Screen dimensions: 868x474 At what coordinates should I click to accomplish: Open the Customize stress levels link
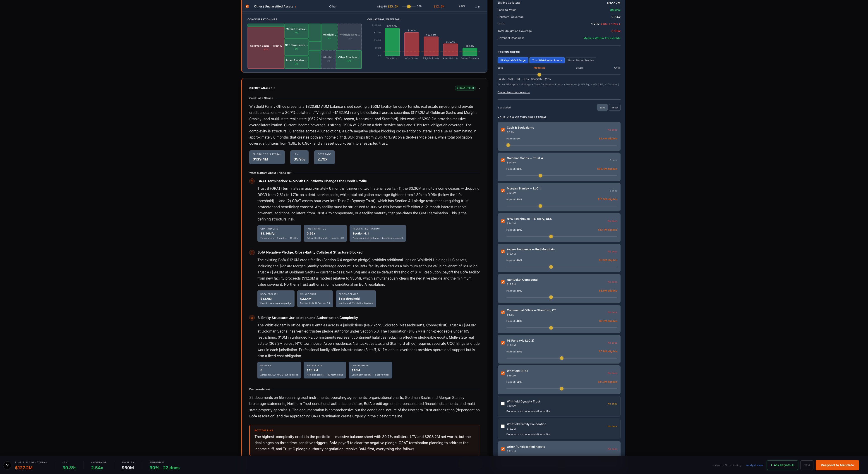tap(513, 92)
